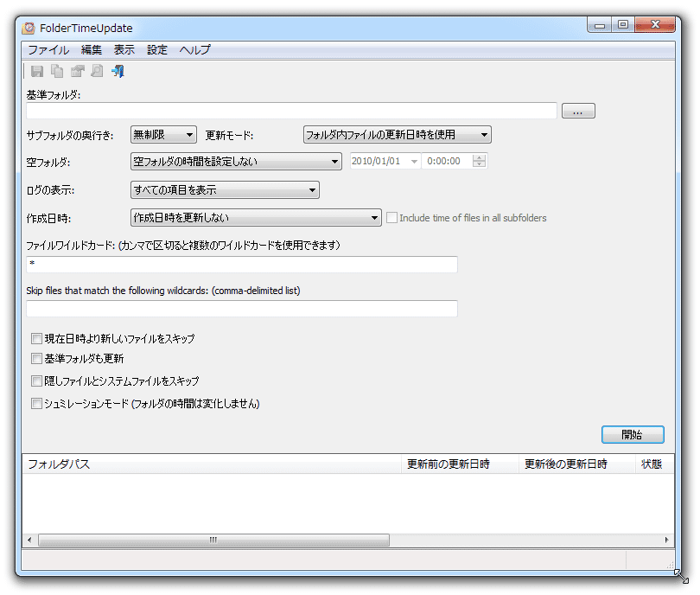Open the ファイル menu
Screen dimensions: 700x595
(48, 49)
